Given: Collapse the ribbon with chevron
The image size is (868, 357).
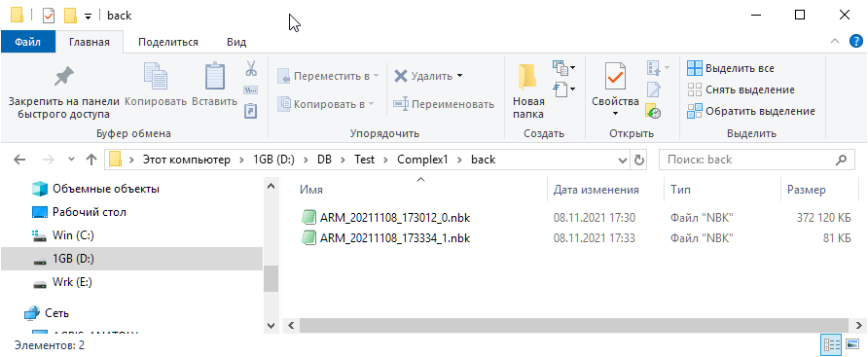Looking at the screenshot, I should 835,42.
